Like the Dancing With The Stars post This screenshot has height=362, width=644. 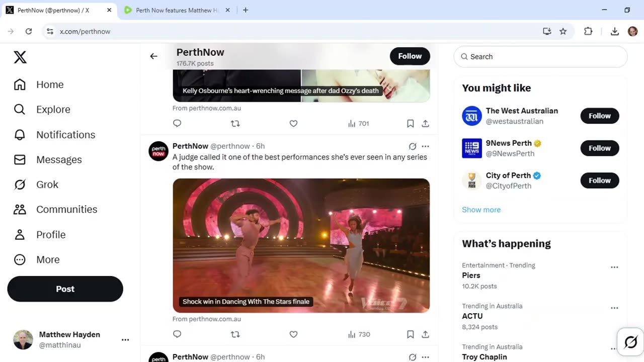click(x=293, y=334)
